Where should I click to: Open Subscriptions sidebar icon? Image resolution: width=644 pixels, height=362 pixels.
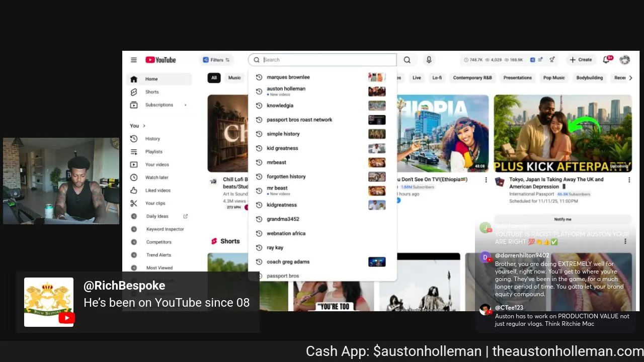(x=134, y=105)
